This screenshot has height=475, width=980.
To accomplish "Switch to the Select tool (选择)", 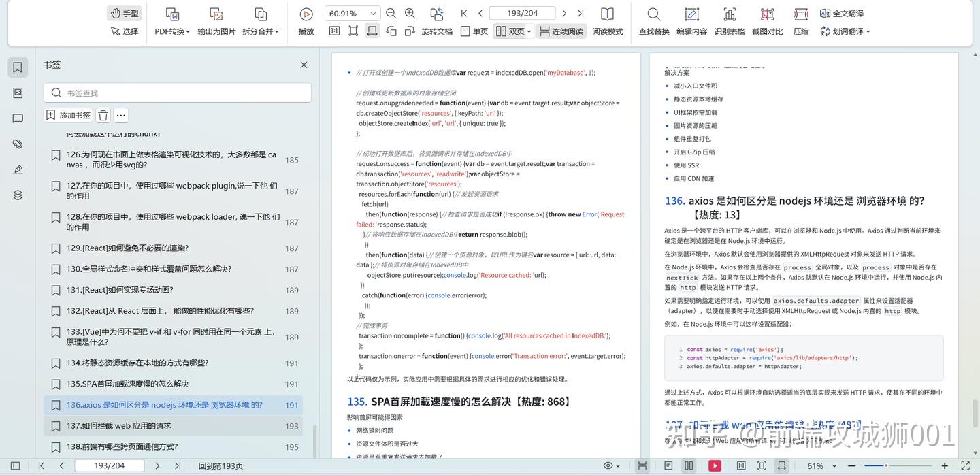I will tap(125, 31).
